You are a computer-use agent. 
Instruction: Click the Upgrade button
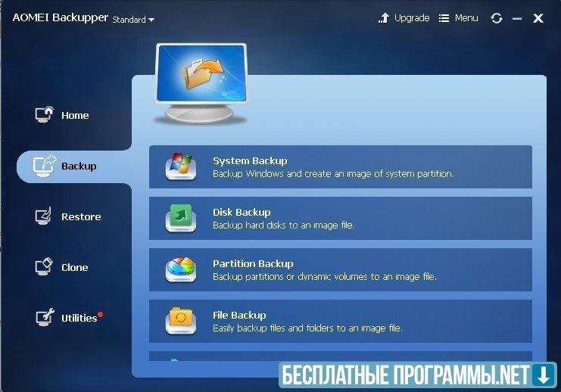[x=404, y=18]
